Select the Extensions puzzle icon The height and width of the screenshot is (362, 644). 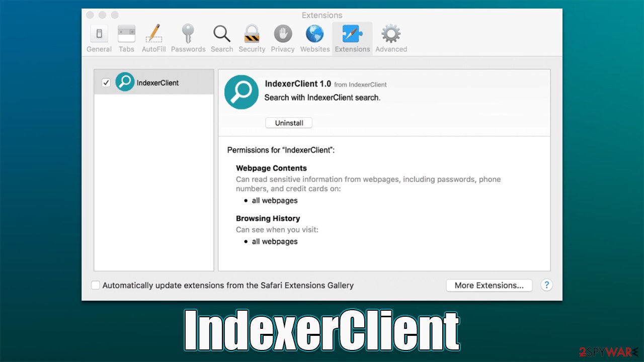coord(352,34)
